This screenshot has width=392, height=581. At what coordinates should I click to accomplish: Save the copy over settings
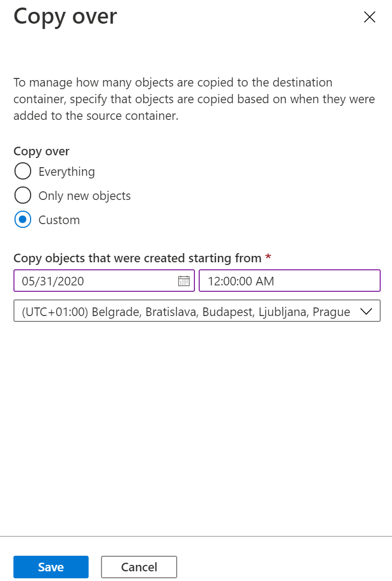tap(51, 567)
